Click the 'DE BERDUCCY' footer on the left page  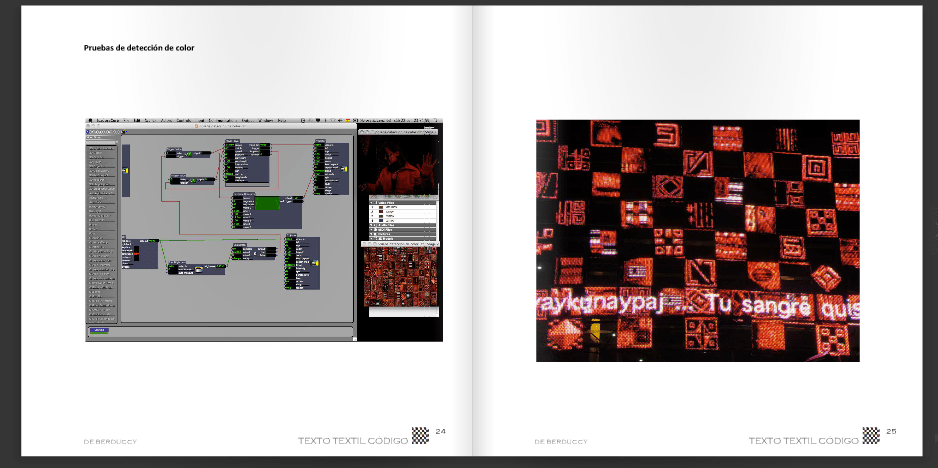click(110, 441)
